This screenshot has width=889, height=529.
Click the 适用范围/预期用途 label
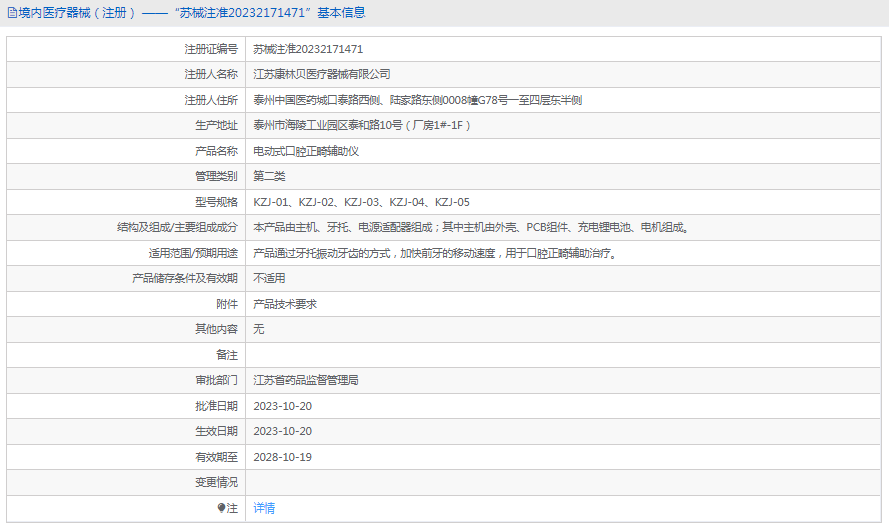[x=193, y=253]
